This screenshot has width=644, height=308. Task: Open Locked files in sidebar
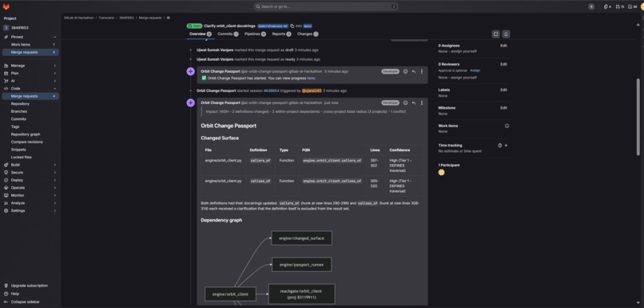[x=30, y=157]
